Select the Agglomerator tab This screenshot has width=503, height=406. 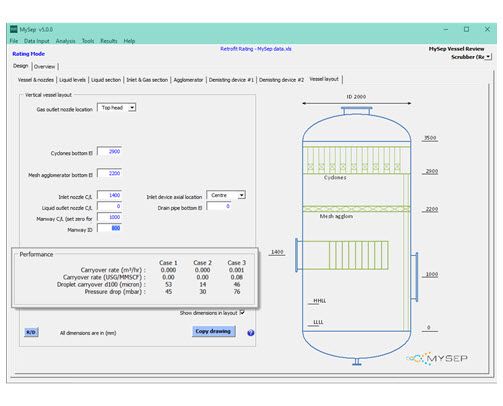[188, 80]
